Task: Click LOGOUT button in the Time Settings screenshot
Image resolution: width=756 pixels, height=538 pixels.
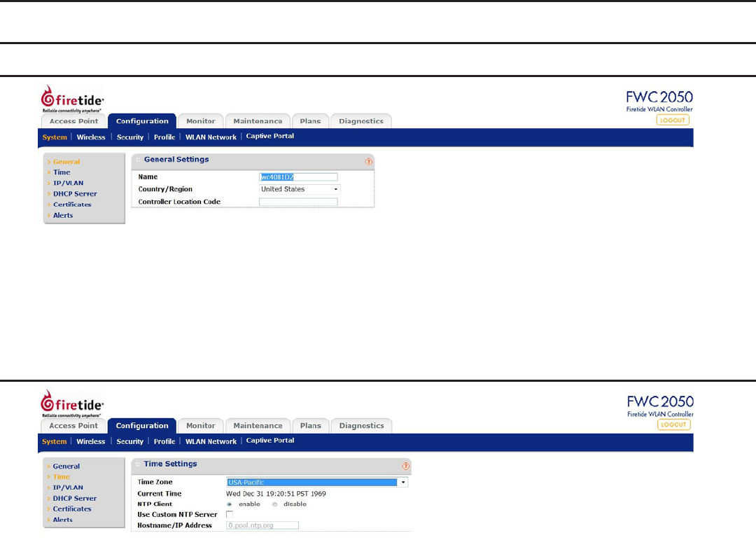Action: point(673,425)
